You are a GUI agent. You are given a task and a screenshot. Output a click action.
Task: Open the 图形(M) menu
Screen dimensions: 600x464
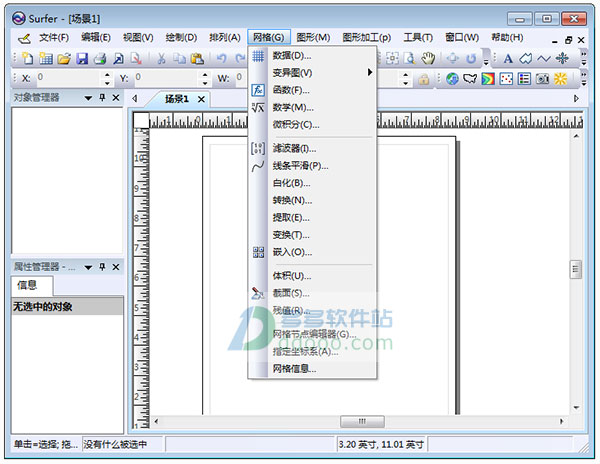pyautogui.click(x=313, y=37)
